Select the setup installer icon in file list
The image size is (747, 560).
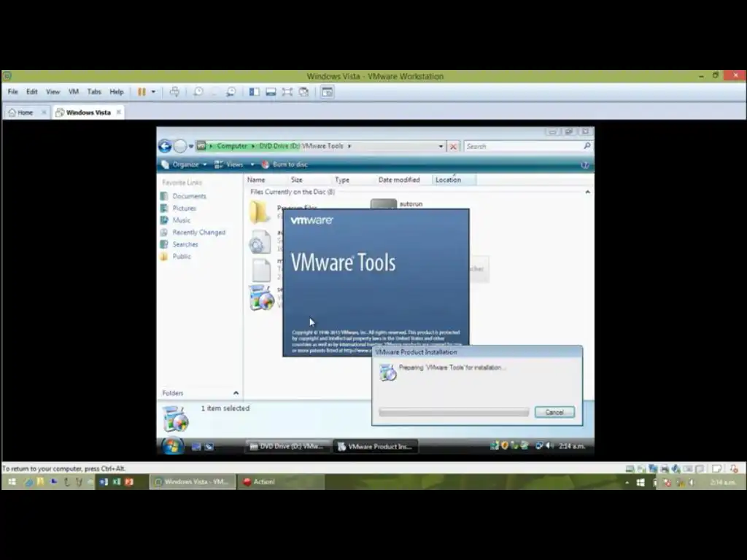(261, 297)
